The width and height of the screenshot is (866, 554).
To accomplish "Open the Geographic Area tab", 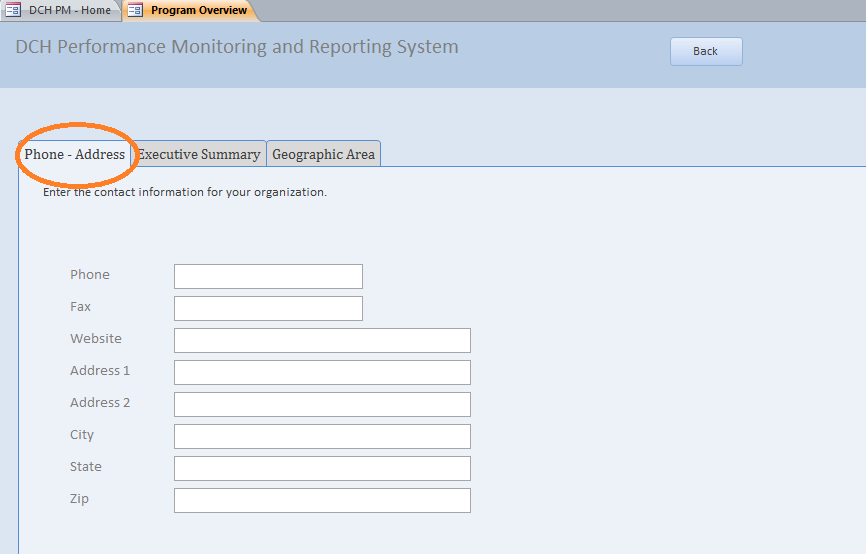I will [323, 154].
